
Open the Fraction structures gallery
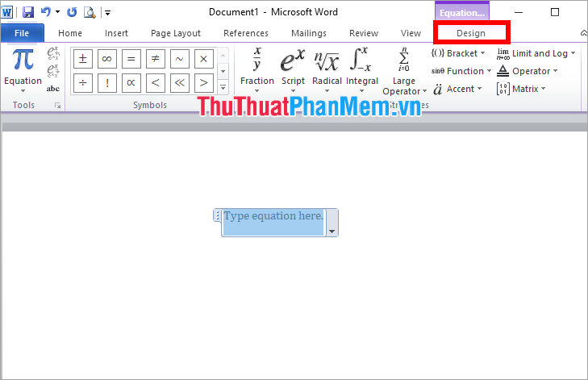click(x=256, y=70)
